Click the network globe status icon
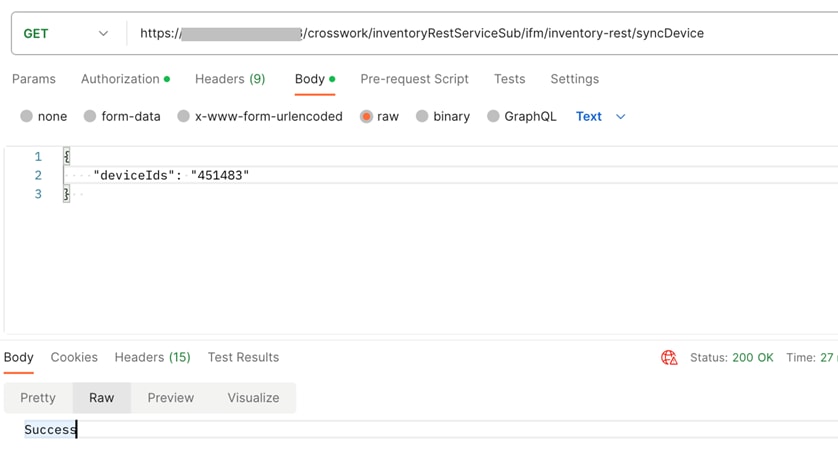 [669, 358]
